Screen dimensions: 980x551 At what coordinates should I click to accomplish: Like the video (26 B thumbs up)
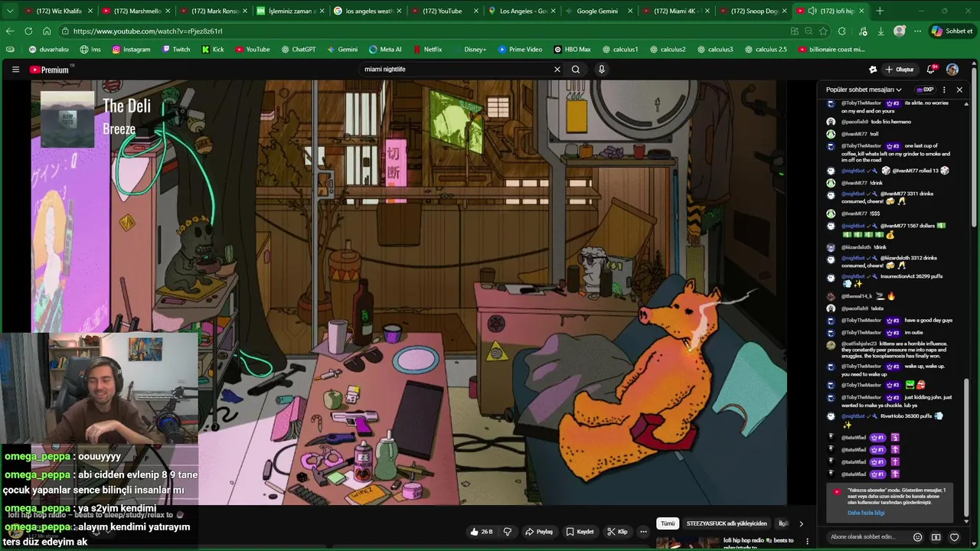481,532
